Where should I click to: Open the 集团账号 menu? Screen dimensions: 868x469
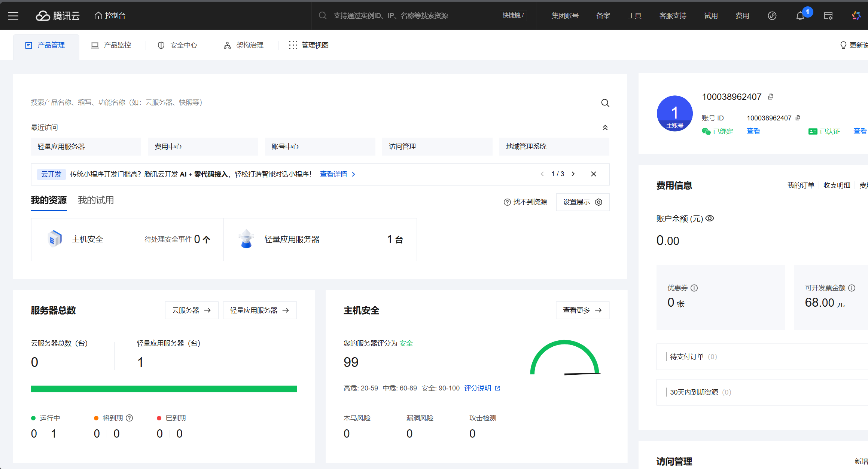565,16
